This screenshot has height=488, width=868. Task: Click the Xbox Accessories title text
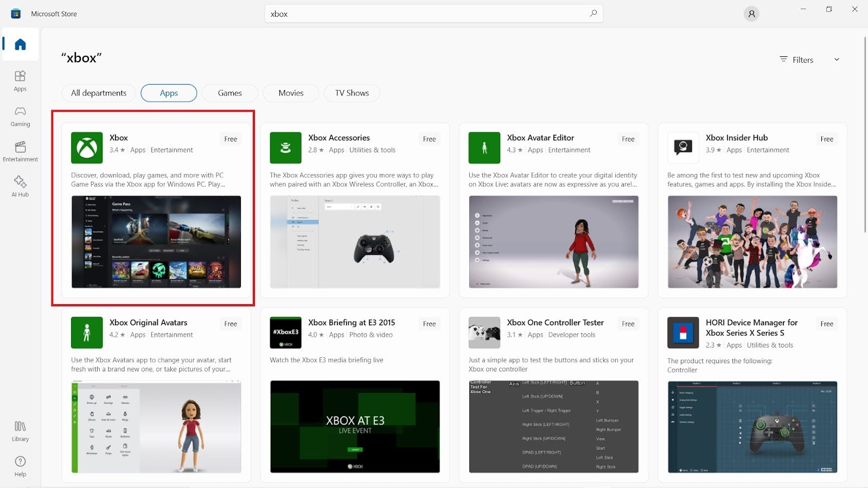click(x=339, y=138)
